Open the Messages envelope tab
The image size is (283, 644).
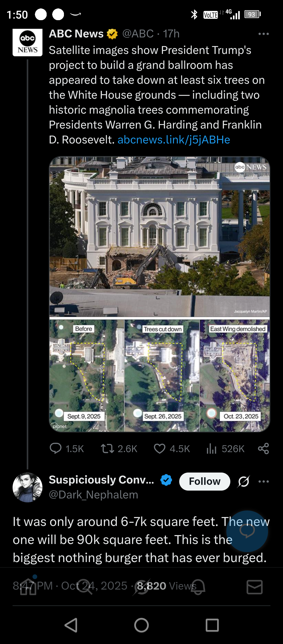[x=254, y=587]
